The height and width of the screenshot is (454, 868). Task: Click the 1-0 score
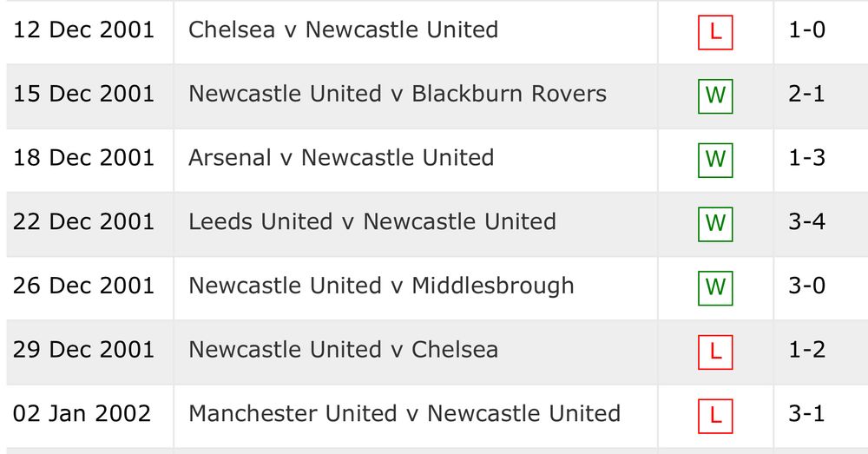[x=806, y=30]
